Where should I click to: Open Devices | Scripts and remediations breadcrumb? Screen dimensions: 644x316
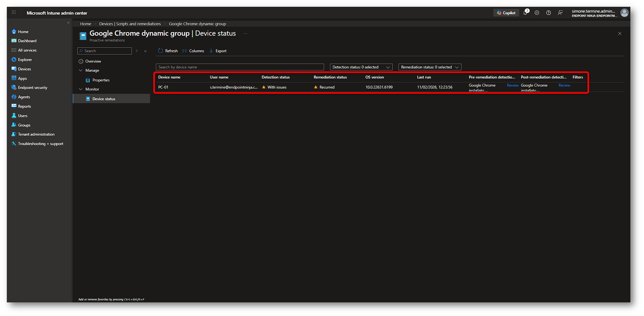(x=130, y=24)
